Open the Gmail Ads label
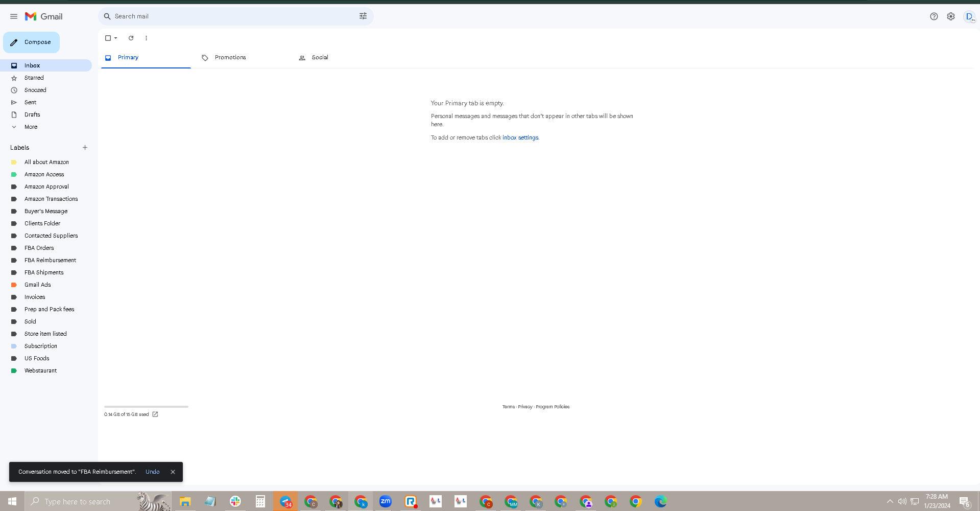 pos(46,285)
